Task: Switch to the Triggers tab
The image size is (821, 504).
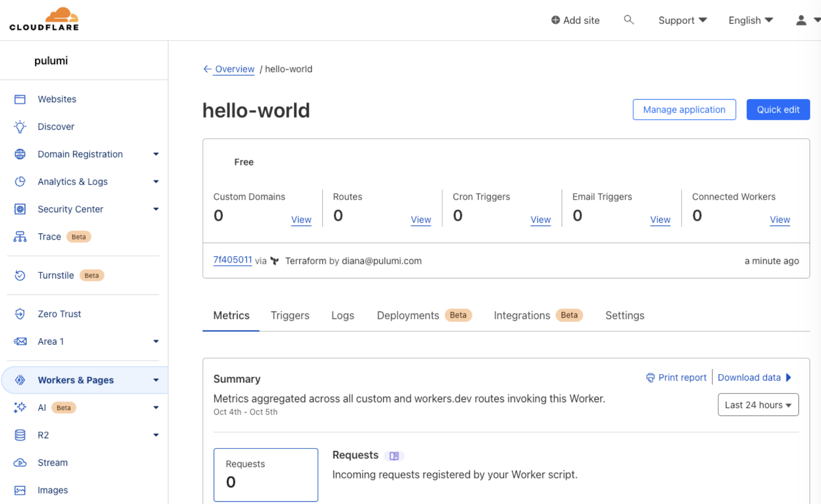Action: [x=290, y=315]
